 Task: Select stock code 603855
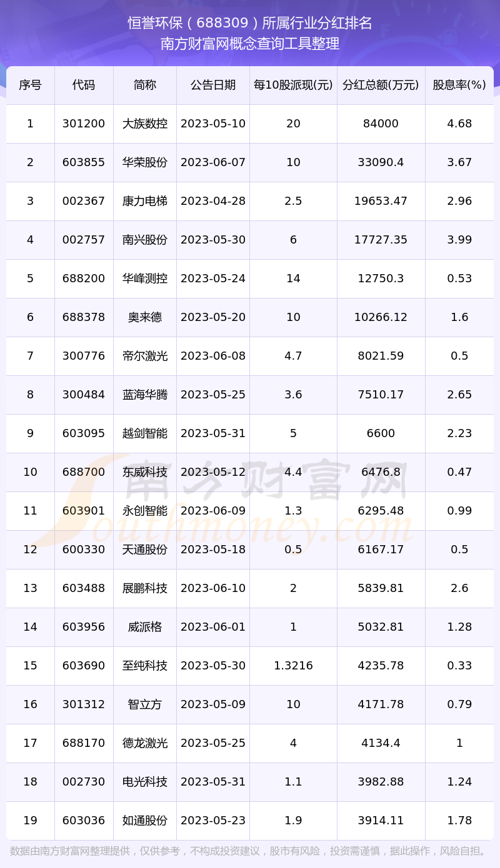tap(84, 162)
